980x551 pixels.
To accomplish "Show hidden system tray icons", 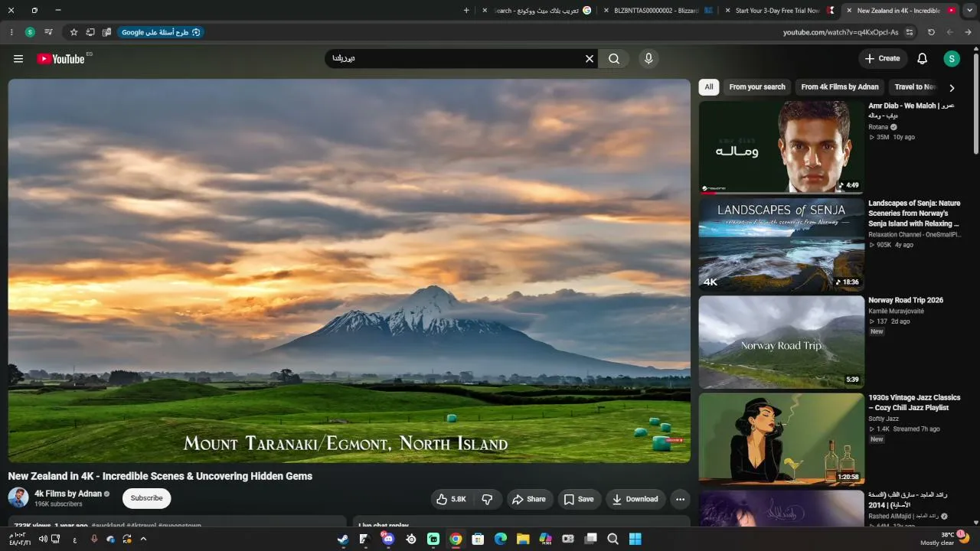I will [x=143, y=539].
